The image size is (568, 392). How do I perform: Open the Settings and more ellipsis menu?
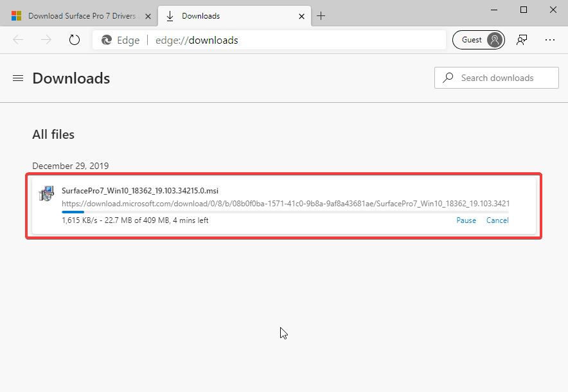pos(550,40)
